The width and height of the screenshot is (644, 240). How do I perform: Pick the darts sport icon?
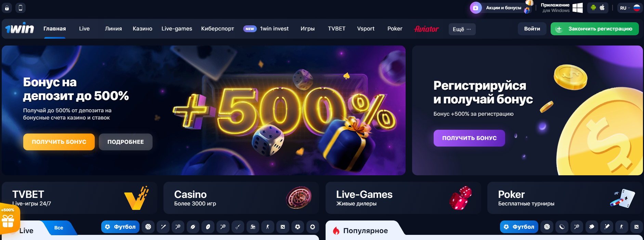click(238, 227)
